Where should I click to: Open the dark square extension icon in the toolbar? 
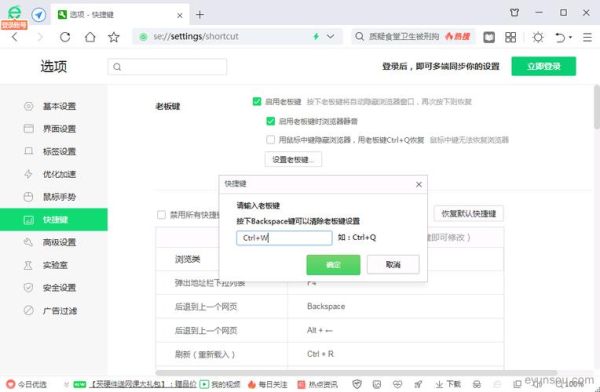coord(489,37)
